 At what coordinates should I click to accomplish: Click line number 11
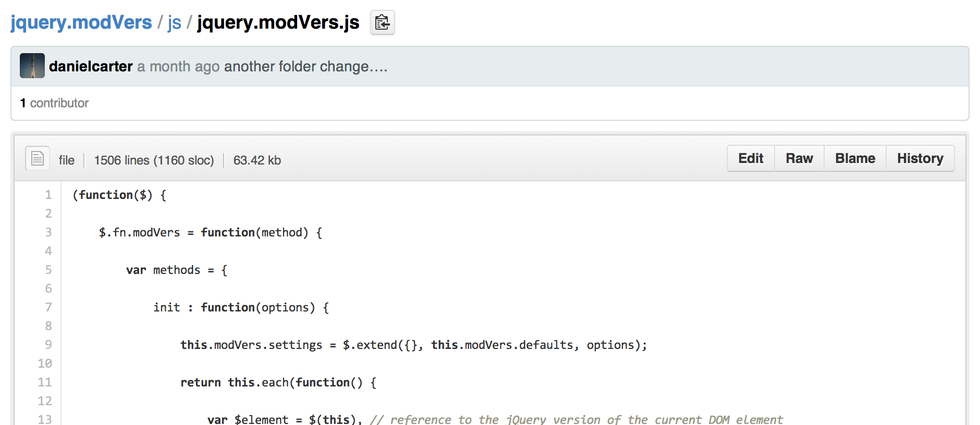[x=45, y=382]
